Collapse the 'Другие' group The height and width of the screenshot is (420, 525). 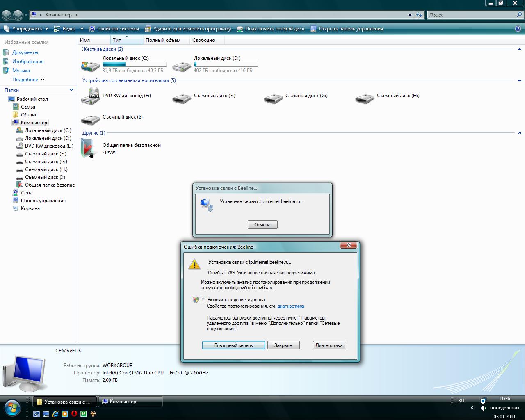[x=520, y=133]
